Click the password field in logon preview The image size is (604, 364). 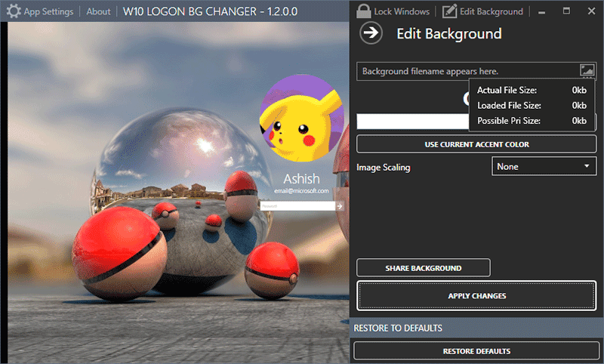(x=297, y=206)
